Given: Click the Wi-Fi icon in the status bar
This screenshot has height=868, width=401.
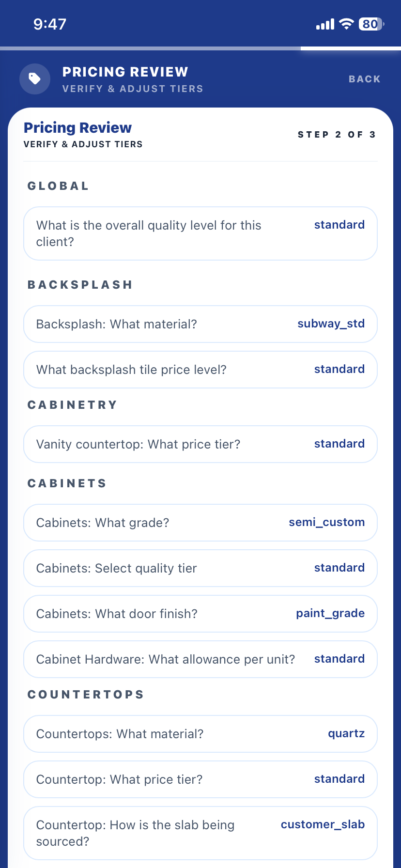Looking at the screenshot, I should [346, 24].
